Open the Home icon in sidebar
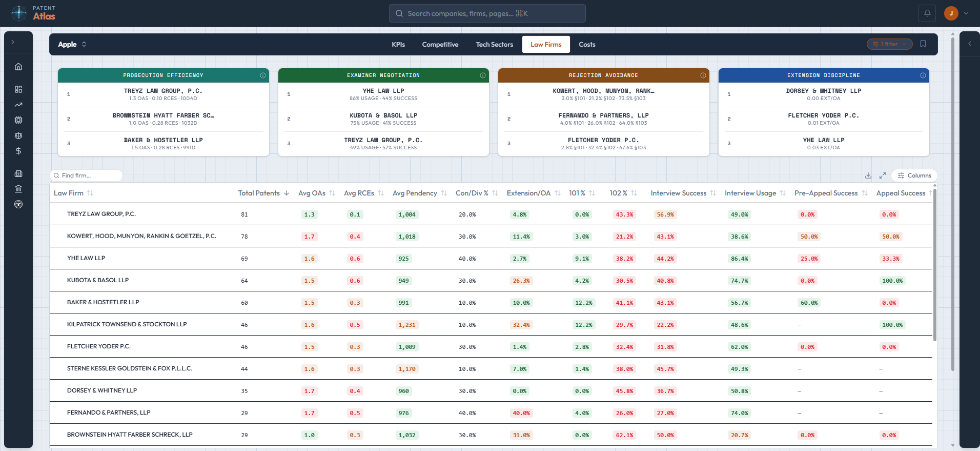Image resolution: width=980 pixels, height=451 pixels. click(18, 67)
